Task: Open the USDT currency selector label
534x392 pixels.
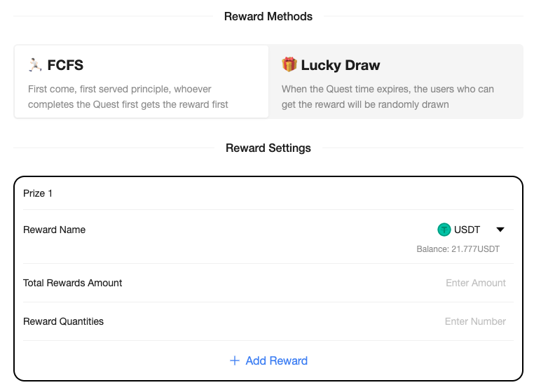Action: 467,230
